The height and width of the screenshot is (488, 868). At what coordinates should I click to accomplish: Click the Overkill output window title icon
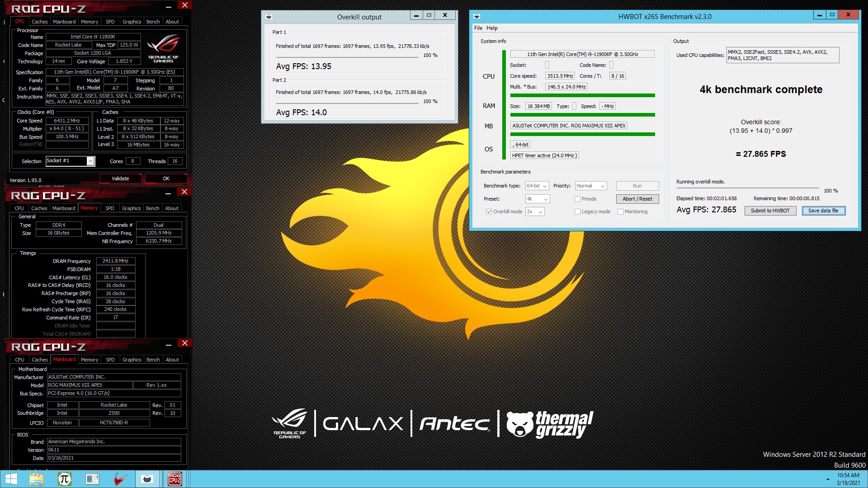(269, 17)
